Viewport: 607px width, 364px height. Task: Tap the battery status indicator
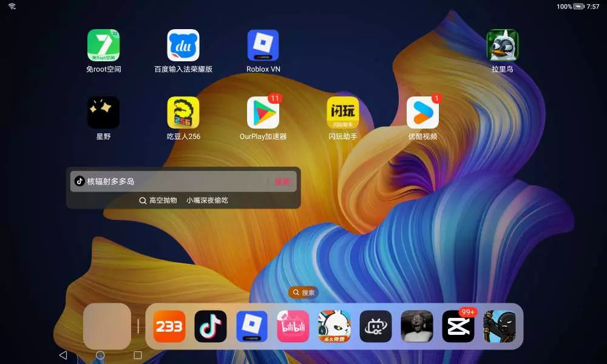(x=578, y=7)
